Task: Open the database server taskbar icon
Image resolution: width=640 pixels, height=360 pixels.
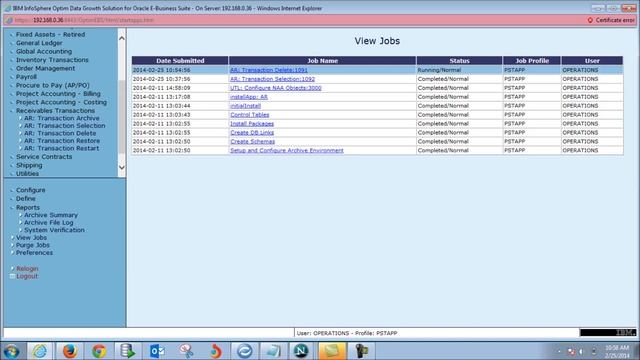Action: coord(127,351)
